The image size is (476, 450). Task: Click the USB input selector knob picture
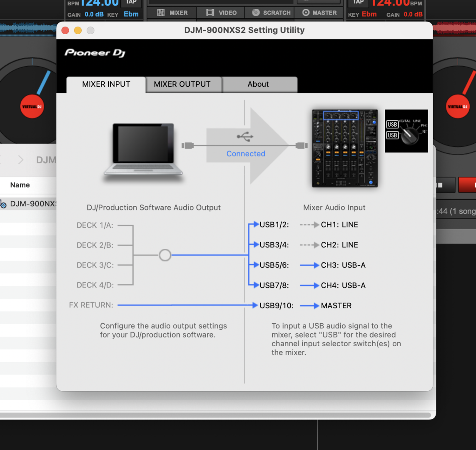(x=406, y=131)
